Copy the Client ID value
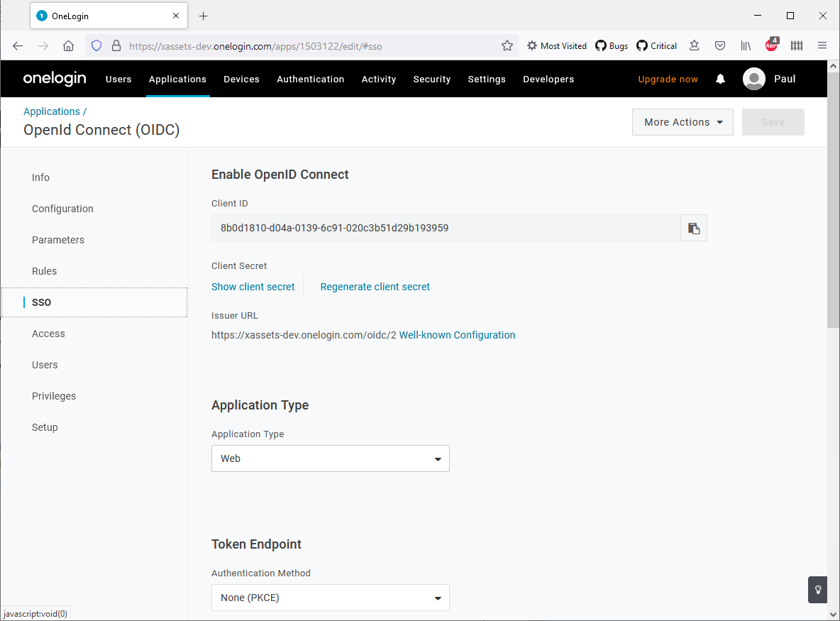This screenshot has width=840, height=621. [x=693, y=228]
